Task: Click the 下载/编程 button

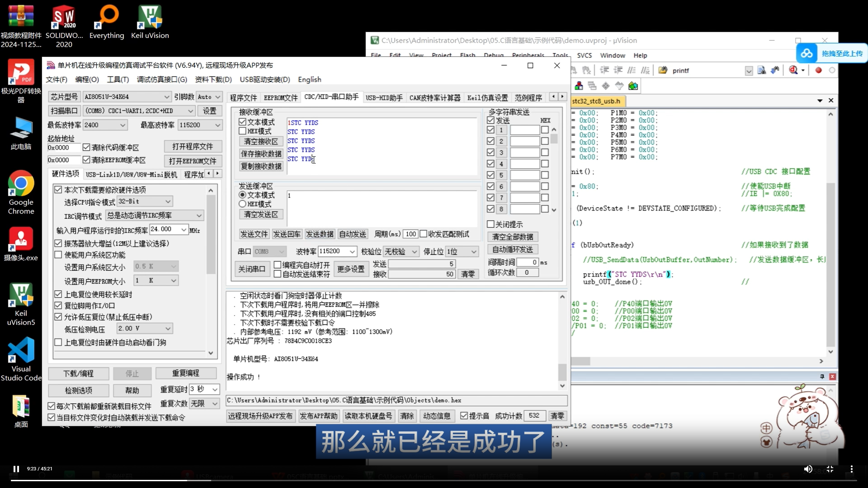Action: pos(78,373)
